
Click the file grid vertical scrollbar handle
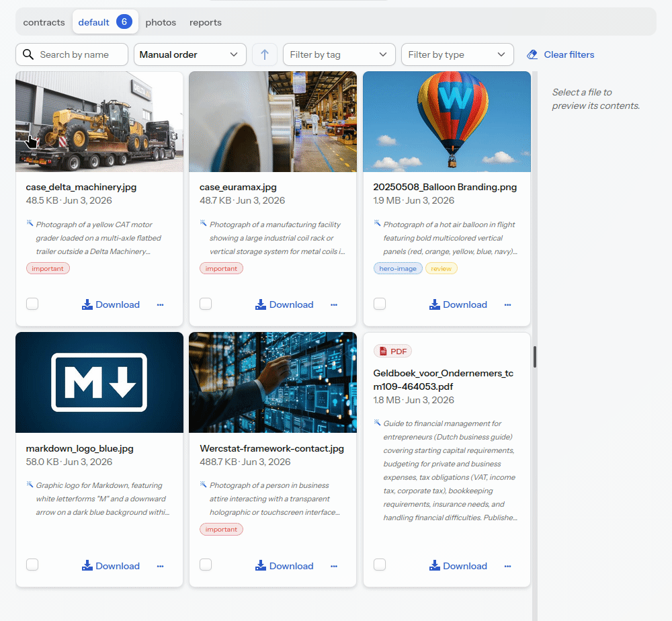point(534,357)
